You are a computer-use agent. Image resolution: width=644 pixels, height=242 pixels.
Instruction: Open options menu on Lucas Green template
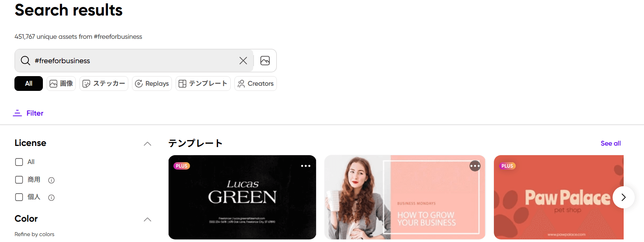pos(305,166)
